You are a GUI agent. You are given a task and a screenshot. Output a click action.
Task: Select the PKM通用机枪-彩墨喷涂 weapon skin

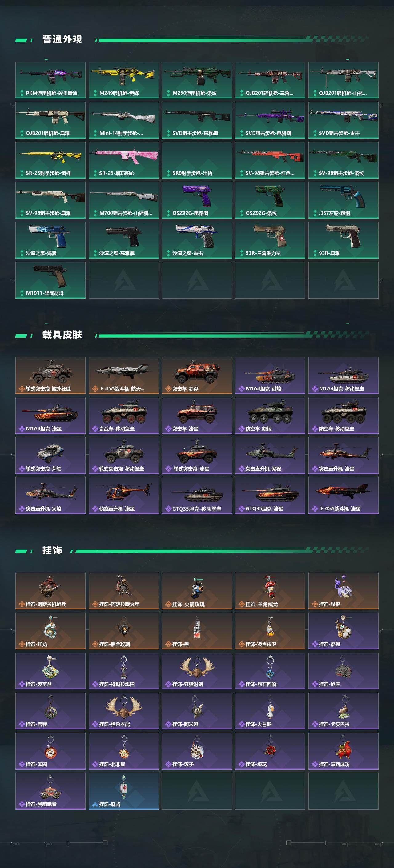[50, 80]
